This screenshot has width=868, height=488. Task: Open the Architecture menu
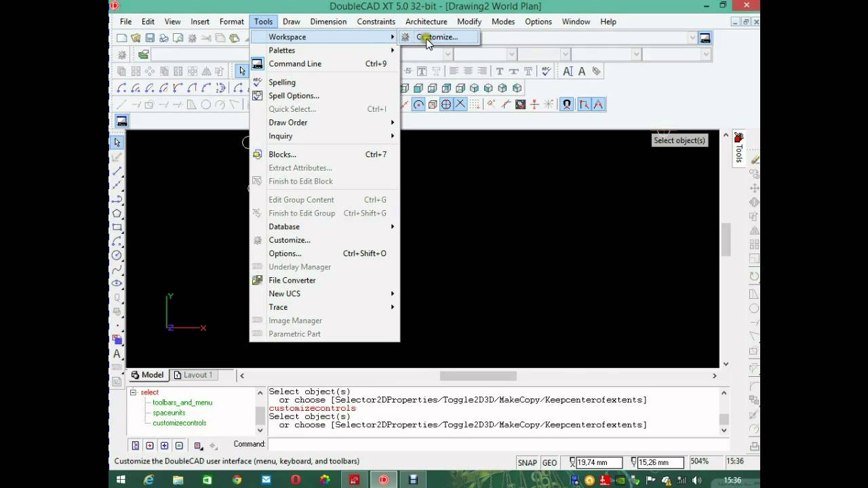[426, 22]
